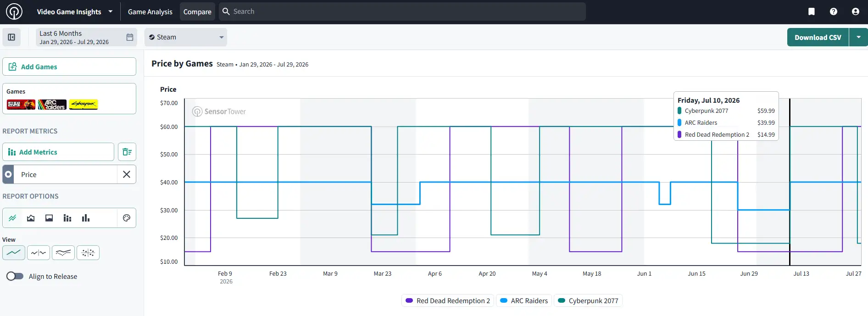This screenshot has height=316, width=868.
Task: Switch to grouped bar chart type
Action: (x=67, y=218)
